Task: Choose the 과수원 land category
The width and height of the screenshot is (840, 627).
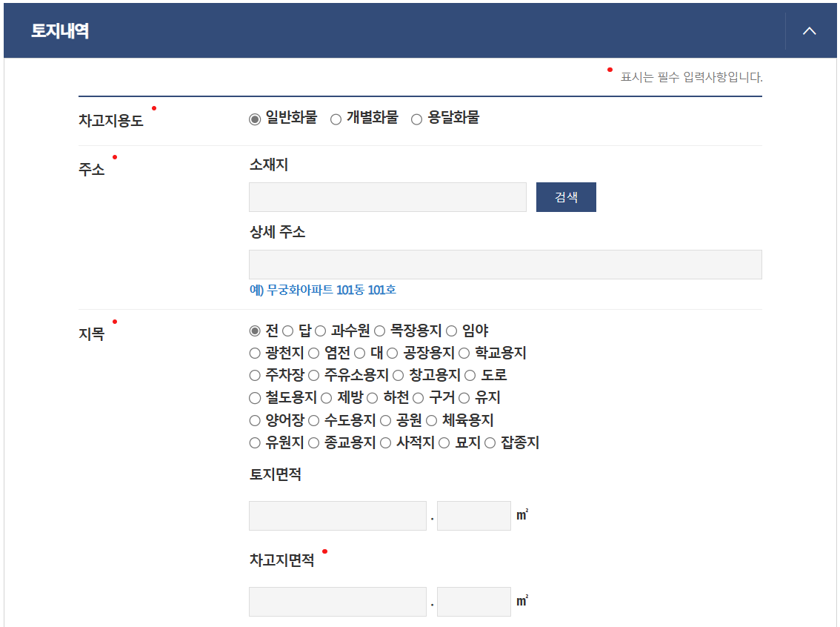Action: click(321, 331)
